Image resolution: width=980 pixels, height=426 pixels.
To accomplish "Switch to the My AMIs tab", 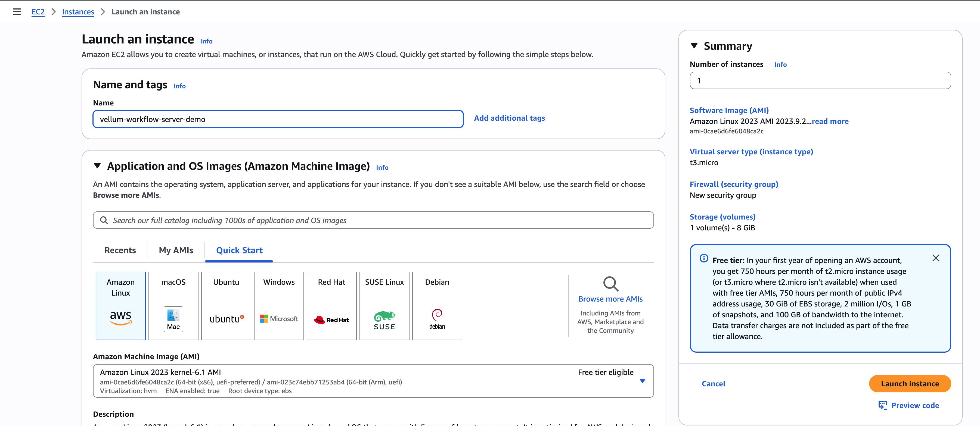I will (x=176, y=250).
